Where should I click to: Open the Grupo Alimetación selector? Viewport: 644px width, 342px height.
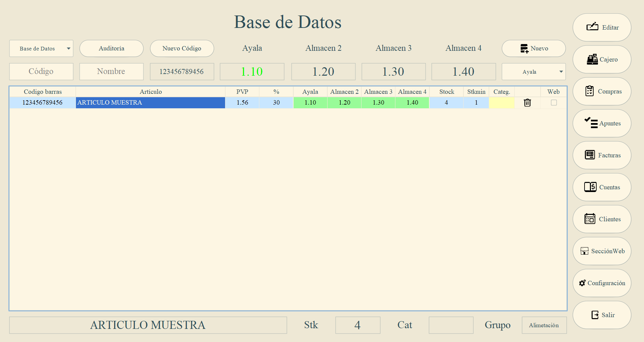click(544, 325)
